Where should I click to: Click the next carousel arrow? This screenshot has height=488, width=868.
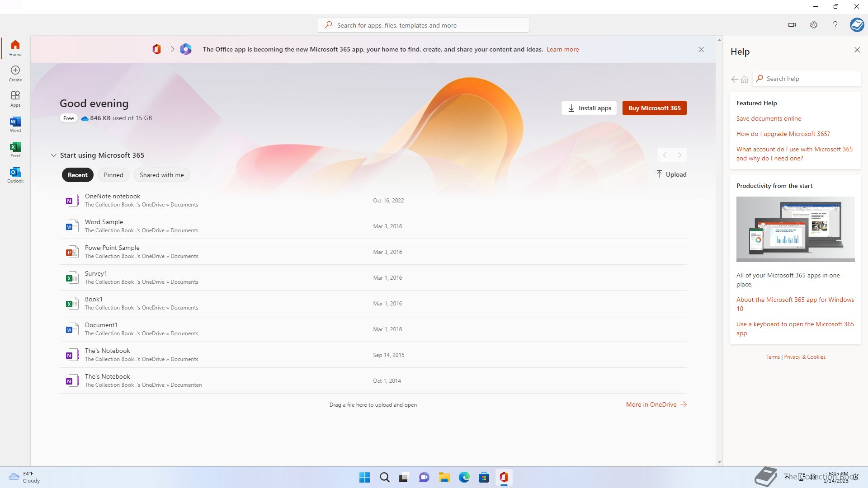click(x=679, y=155)
